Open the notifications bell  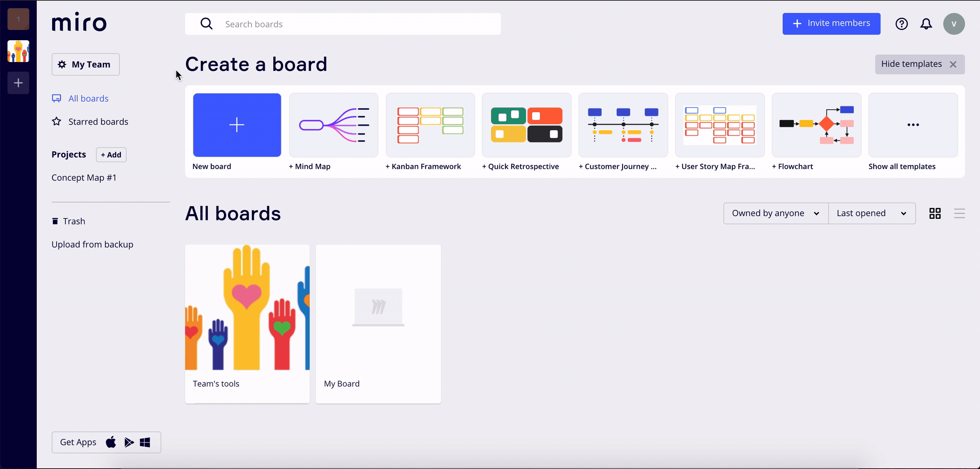tap(926, 24)
